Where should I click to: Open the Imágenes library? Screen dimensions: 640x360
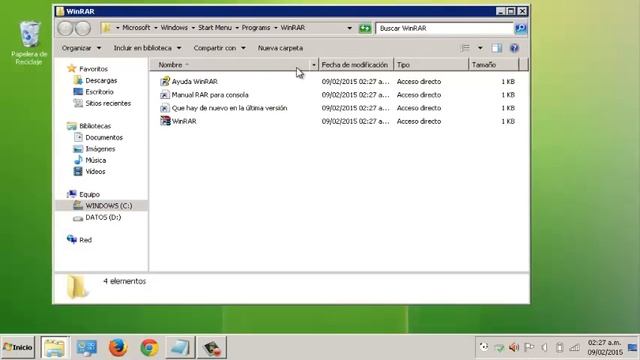(x=100, y=149)
